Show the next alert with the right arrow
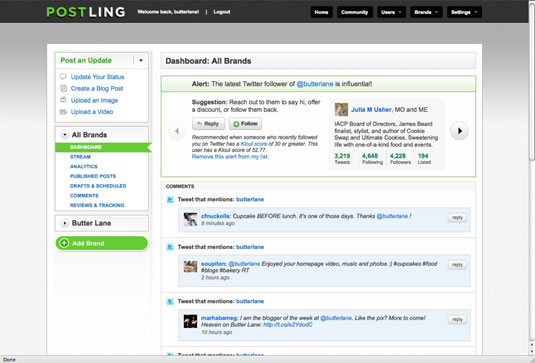Screen dimensions: 535x363 tap(459, 131)
